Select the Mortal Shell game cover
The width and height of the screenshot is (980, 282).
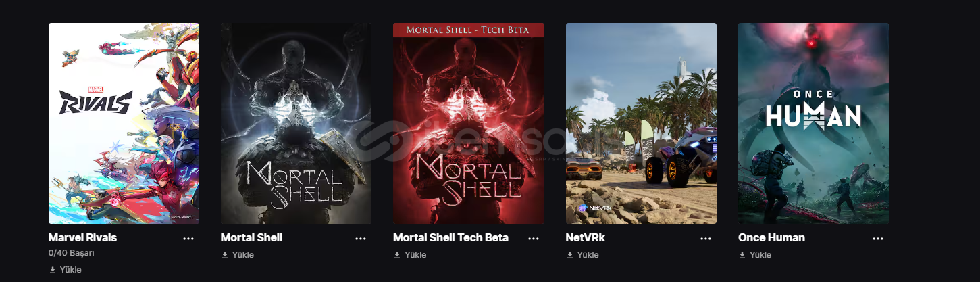coord(296,123)
